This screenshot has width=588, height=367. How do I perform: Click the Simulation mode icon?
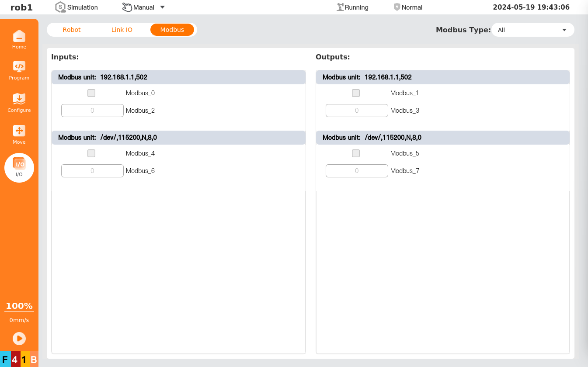[x=59, y=7]
